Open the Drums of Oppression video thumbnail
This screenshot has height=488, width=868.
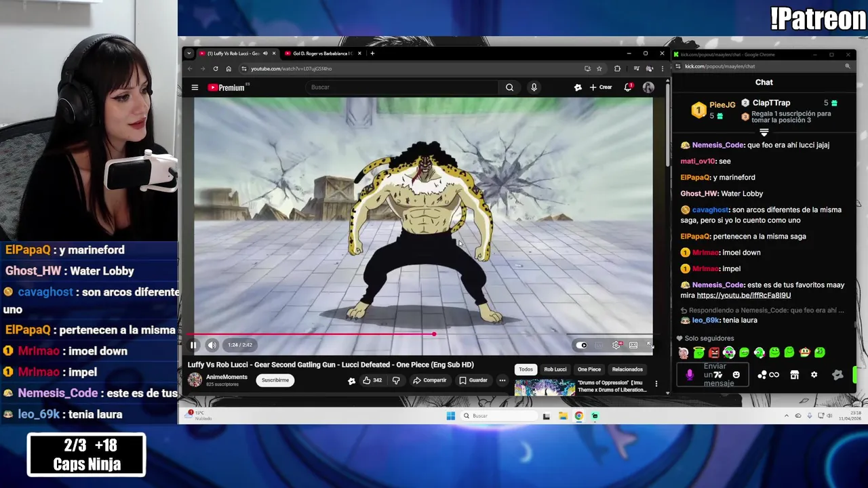(545, 388)
